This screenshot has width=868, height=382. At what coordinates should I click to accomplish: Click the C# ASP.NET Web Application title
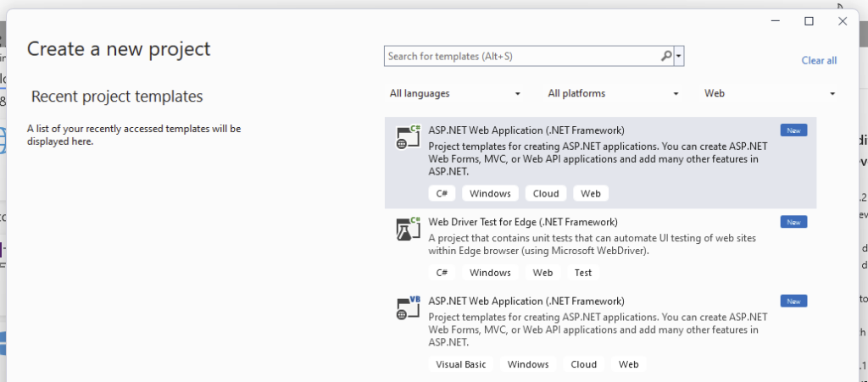(x=526, y=130)
